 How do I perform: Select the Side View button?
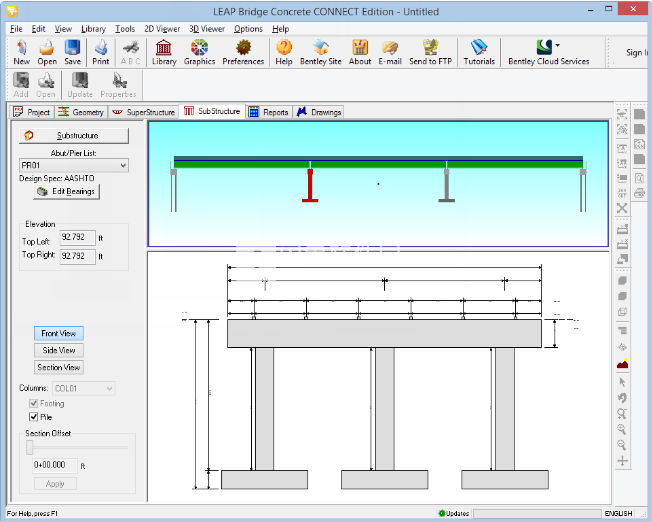point(59,350)
